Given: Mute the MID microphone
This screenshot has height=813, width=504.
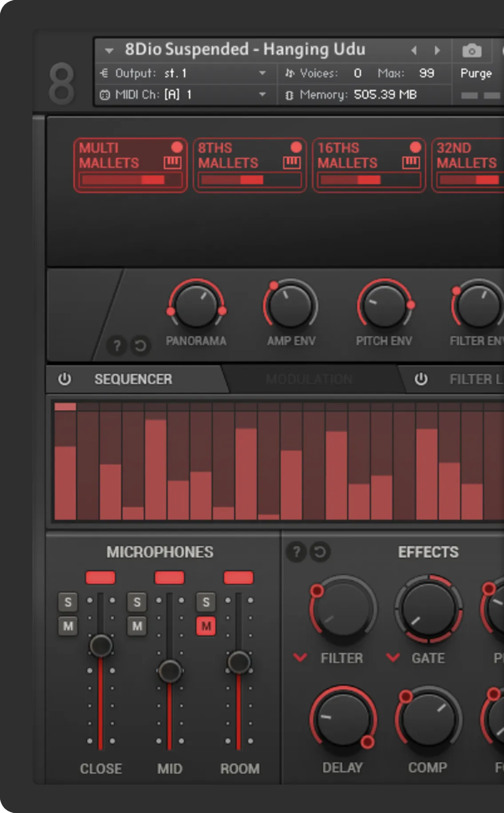Looking at the screenshot, I should click(137, 626).
